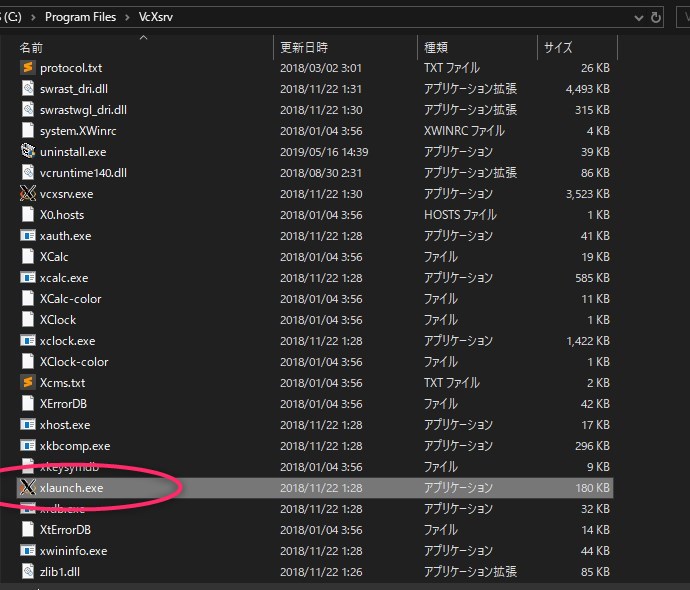Click the xauth.exe application icon
This screenshot has width=690, height=590.
pyautogui.click(x=28, y=236)
